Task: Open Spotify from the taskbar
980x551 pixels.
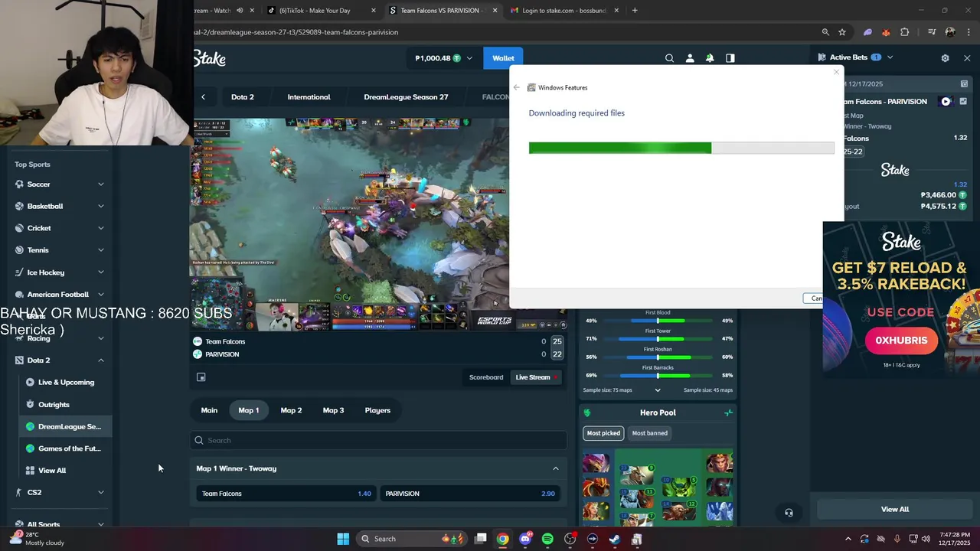Action: tap(547, 539)
